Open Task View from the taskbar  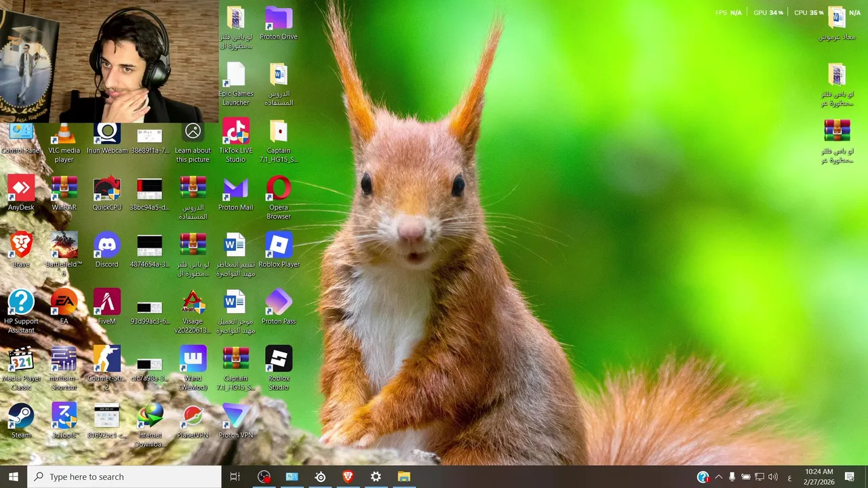coord(235,476)
